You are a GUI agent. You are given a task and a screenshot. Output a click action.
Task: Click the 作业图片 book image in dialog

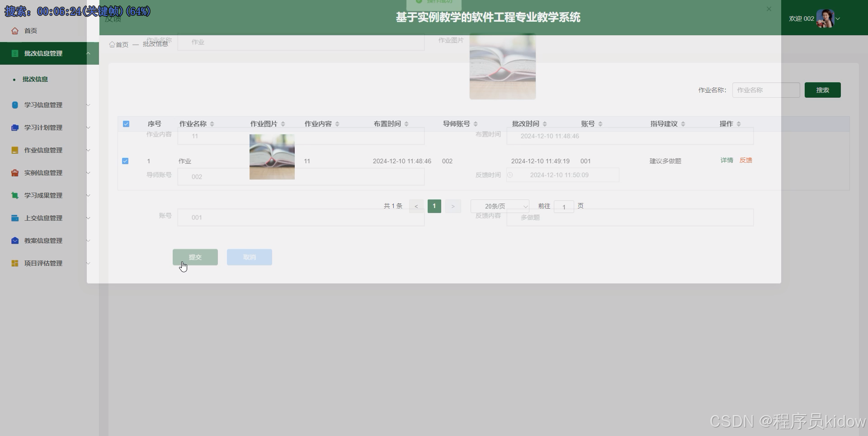point(503,66)
